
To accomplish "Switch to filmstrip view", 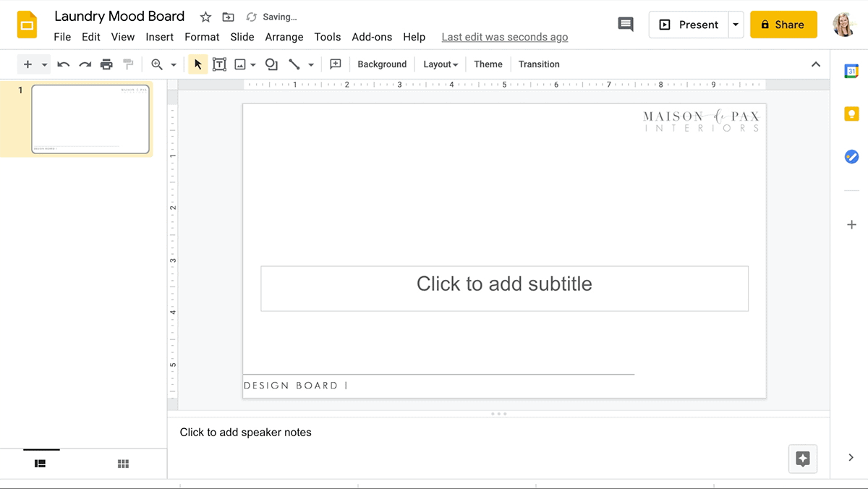I will 41,464.
